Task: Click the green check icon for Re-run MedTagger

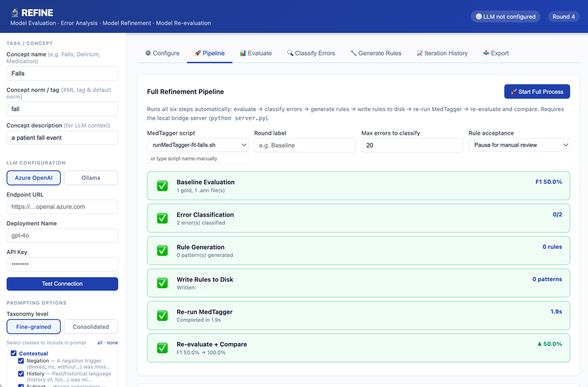Action: pos(163,315)
